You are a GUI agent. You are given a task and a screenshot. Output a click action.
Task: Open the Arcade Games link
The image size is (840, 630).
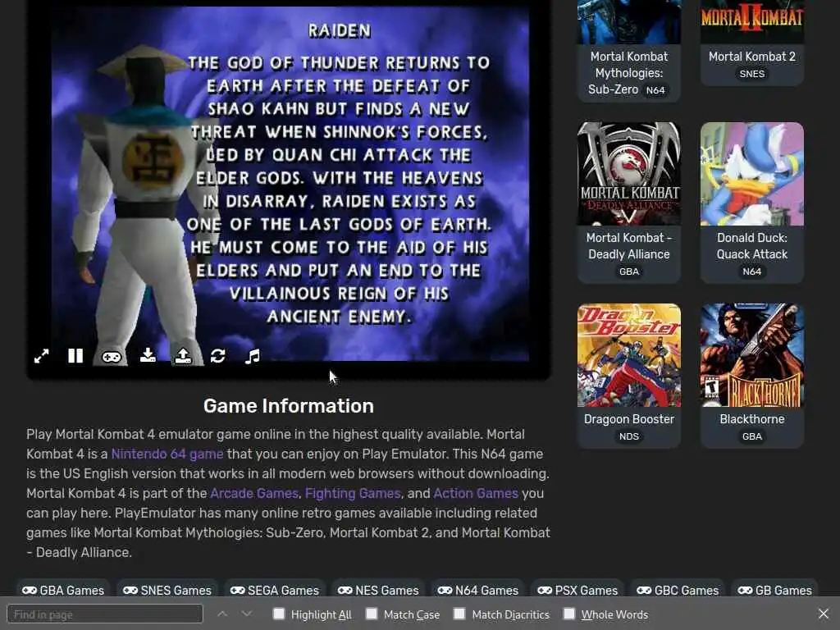click(x=254, y=493)
